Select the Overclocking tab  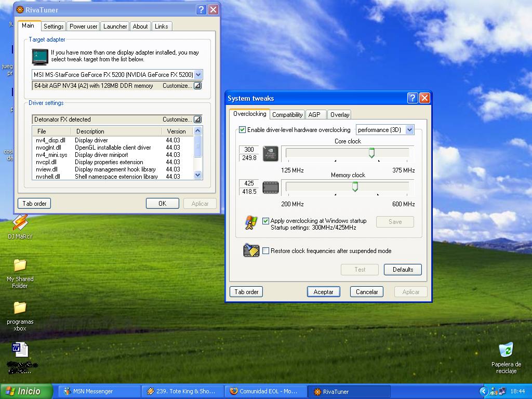[250, 114]
